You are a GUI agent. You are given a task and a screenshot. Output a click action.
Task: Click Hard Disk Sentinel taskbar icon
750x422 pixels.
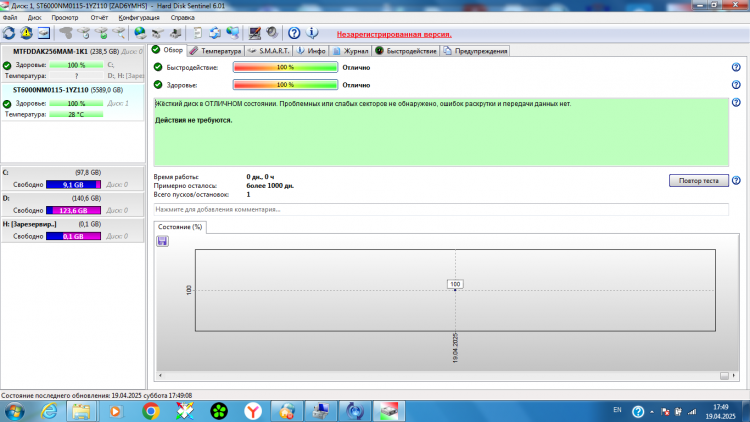[x=388, y=411]
